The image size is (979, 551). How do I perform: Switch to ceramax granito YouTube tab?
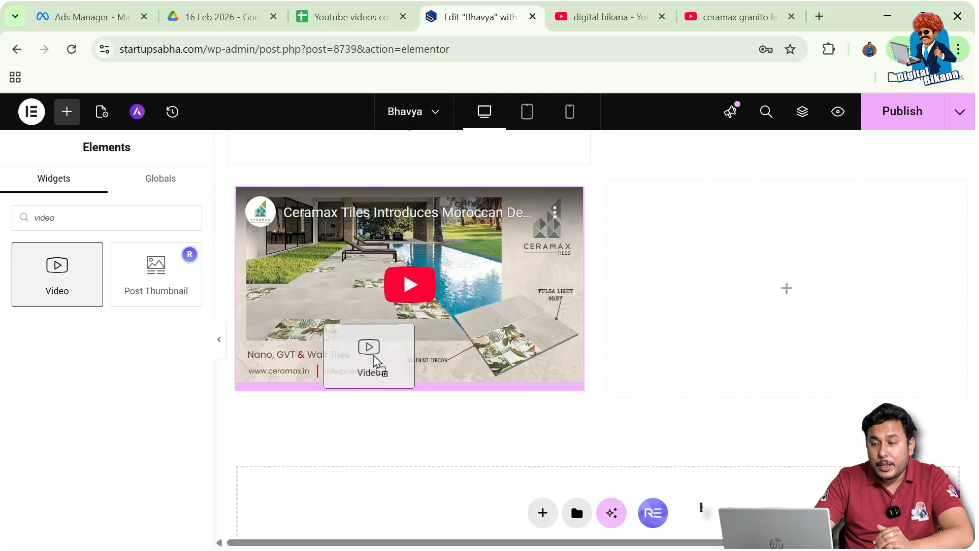741,17
